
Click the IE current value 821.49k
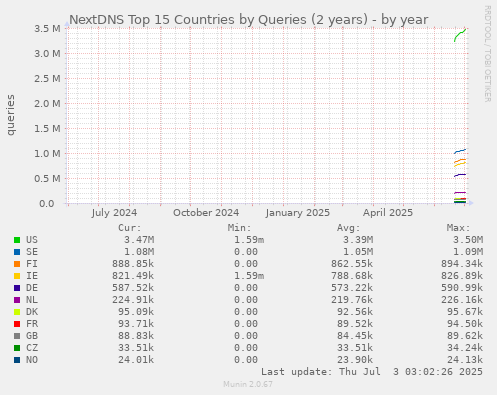(x=133, y=276)
